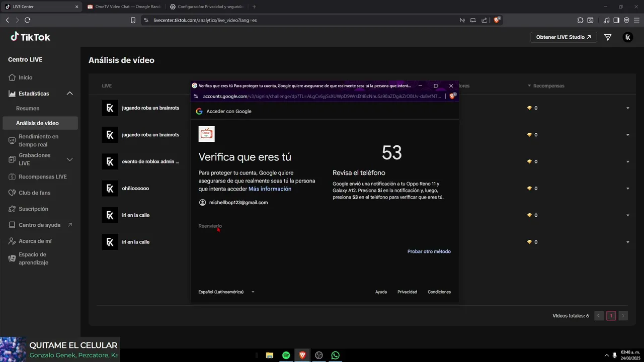This screenshot has height=362, width=644.
Task: Click the TikTok logo
Action: (30, 37)
